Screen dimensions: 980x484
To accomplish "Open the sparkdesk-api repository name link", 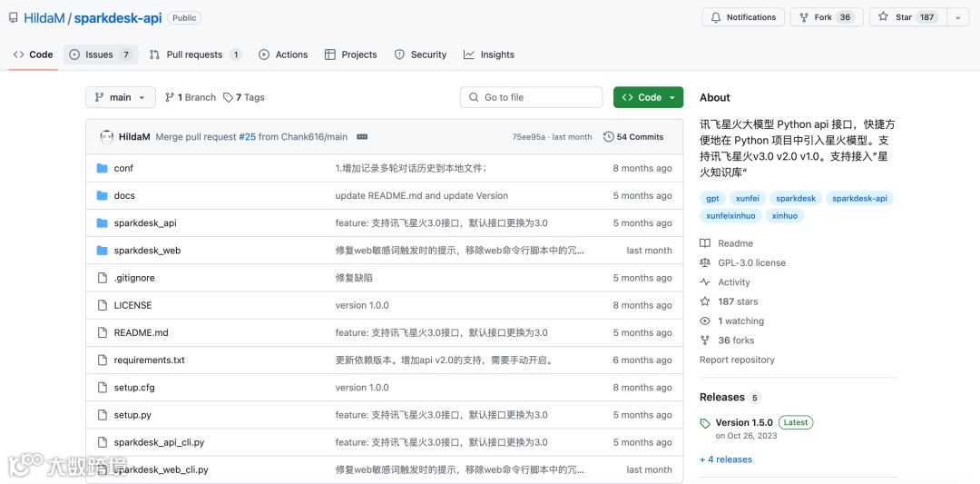I will click(117, 17).
